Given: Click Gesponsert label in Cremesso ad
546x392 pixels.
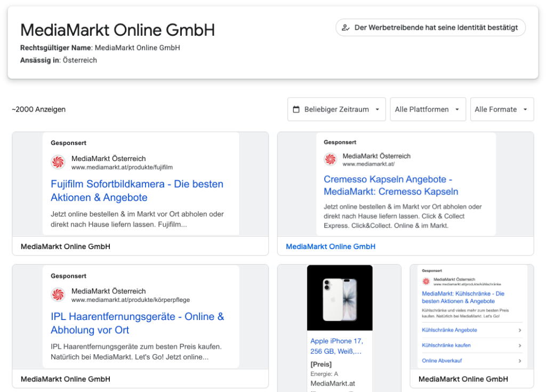Looking at the screenshot, I should (x=340, y=142).
